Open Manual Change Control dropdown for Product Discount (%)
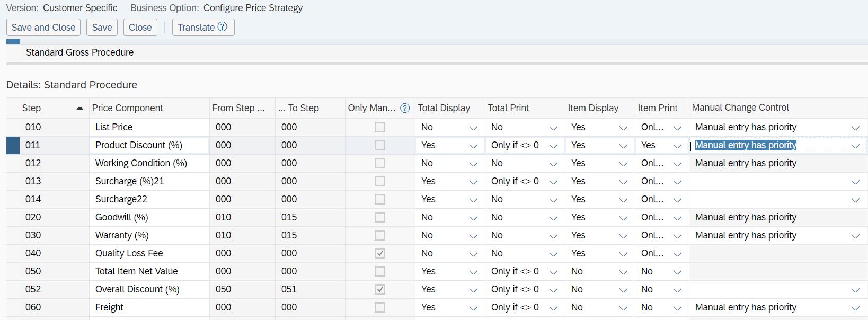 855,146
